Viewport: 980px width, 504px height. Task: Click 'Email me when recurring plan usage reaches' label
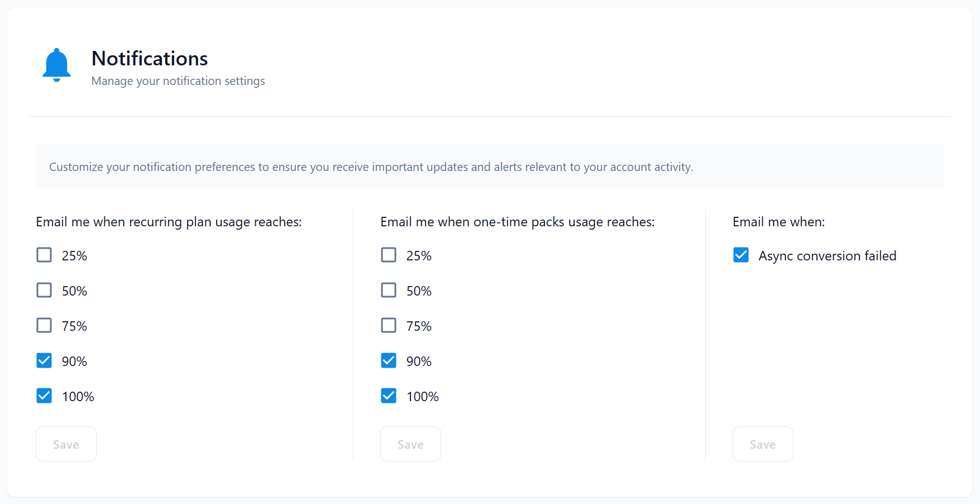pos(169,222)
